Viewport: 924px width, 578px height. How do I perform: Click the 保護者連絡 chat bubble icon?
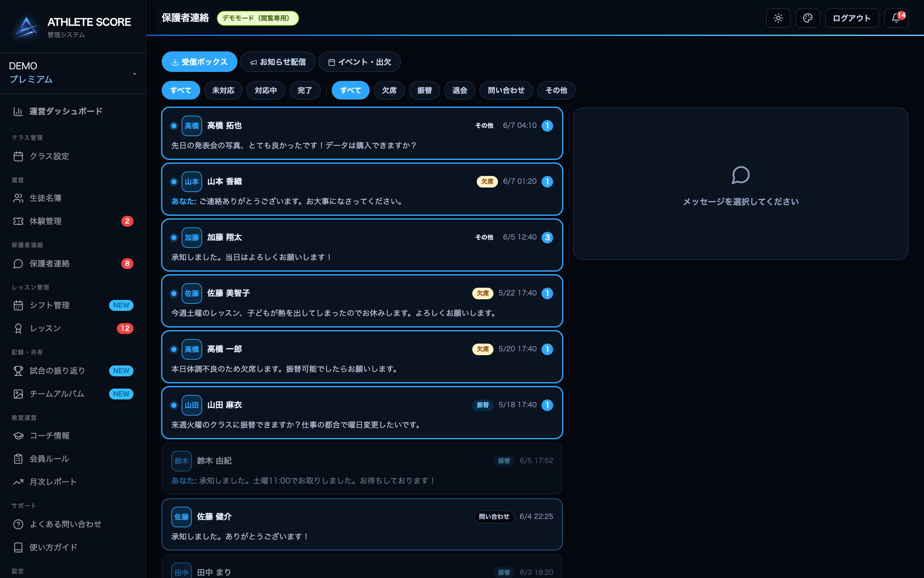pyautogui.click(x=18, y=264)
